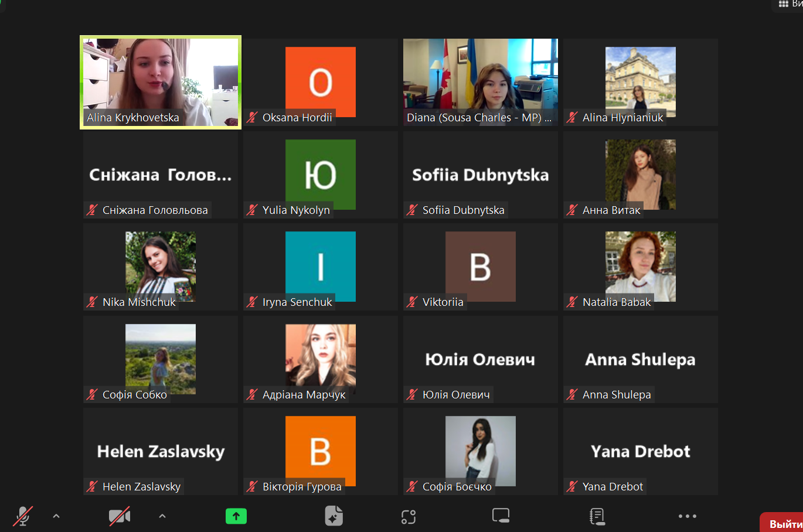This screenshot has height=532, width=803.
Task: Click the muted mic icon beside Yana Drebot
Action: coord(572,487)
